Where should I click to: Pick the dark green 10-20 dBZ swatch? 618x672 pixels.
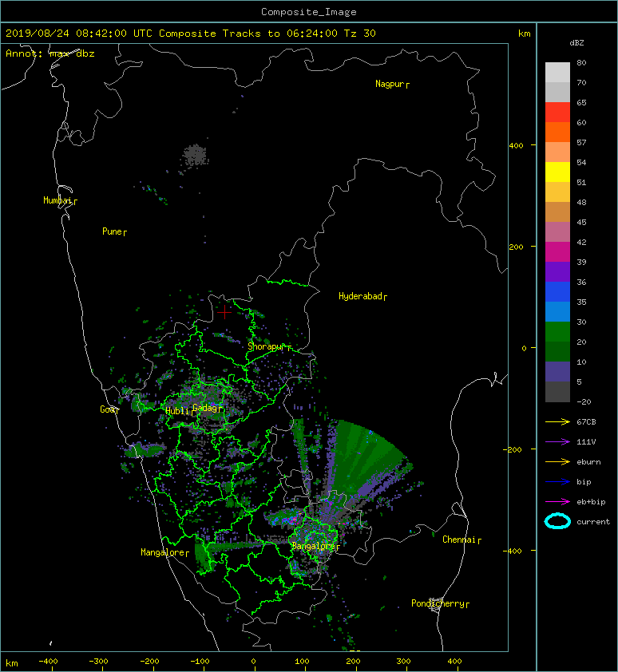coord(557,351)
